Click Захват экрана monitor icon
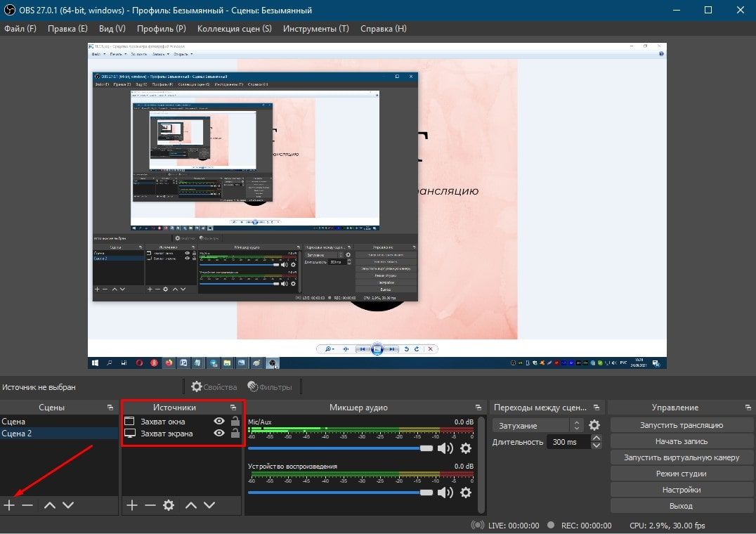This screenshot has height=534, width=756. pos(130,434)
